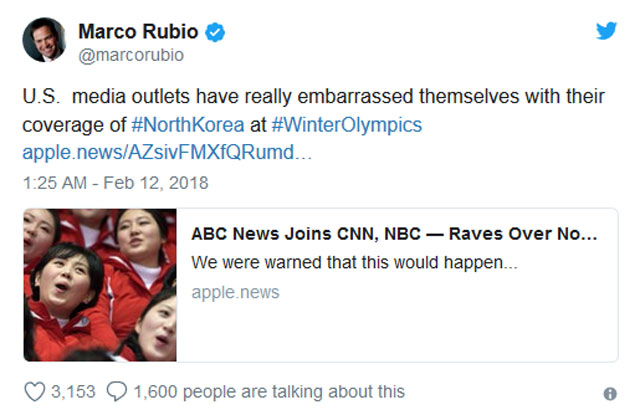Click the apple.news domain in the card
This screenshot has height=410, width=640.
point(235,292)
